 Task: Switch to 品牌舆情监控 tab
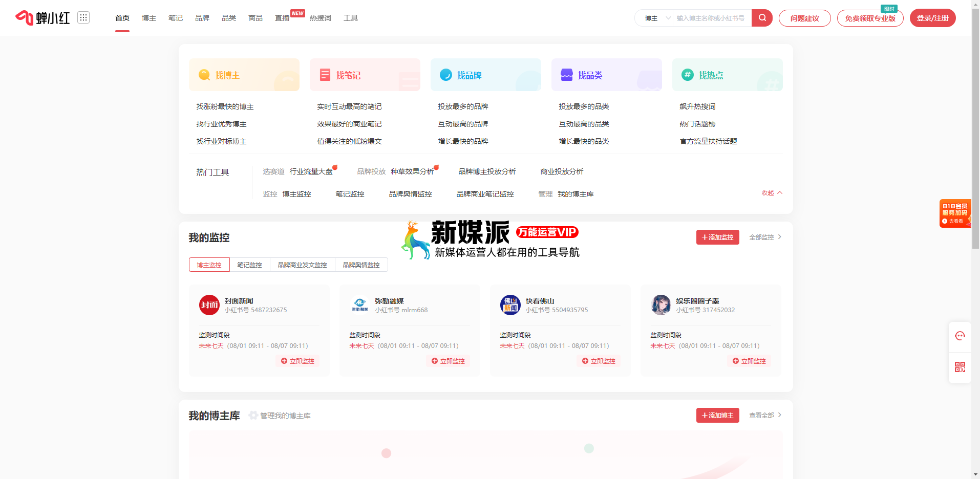tap(361, 265)
